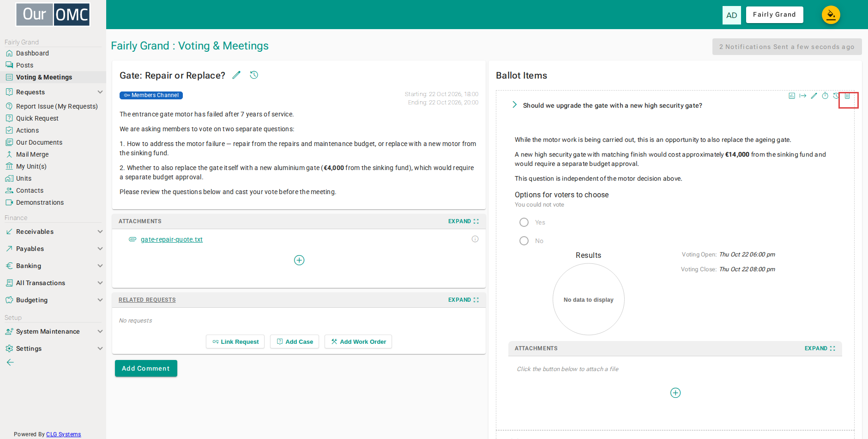The image size is (868, 439).
Task: Open the CLG Systems link
Action: pyautogui.click(x=64, y=434)
